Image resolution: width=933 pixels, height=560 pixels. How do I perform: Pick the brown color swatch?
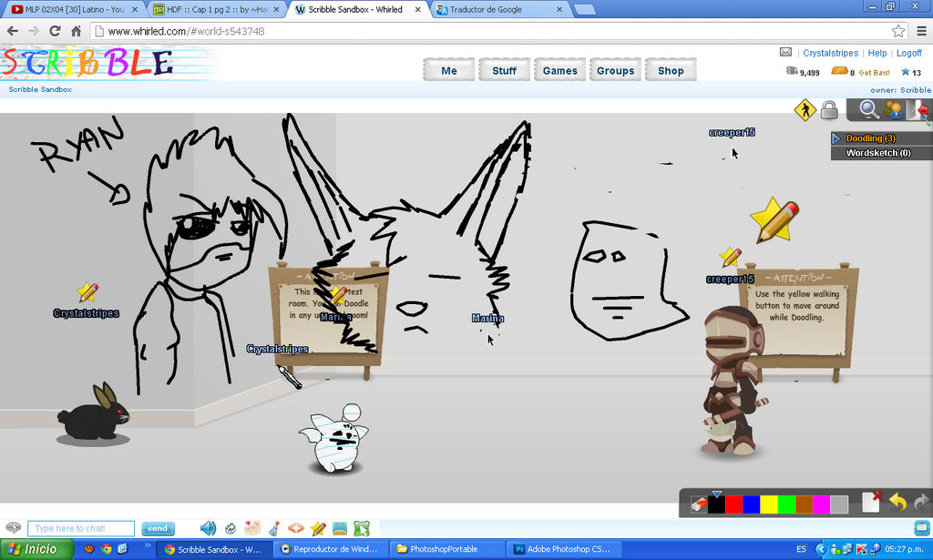click(804, 504)
